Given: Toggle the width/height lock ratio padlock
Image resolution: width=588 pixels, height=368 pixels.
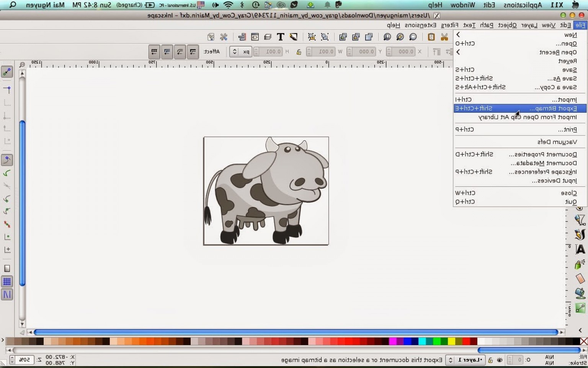Looking at the screenshot, I should [x=299, y=52].
